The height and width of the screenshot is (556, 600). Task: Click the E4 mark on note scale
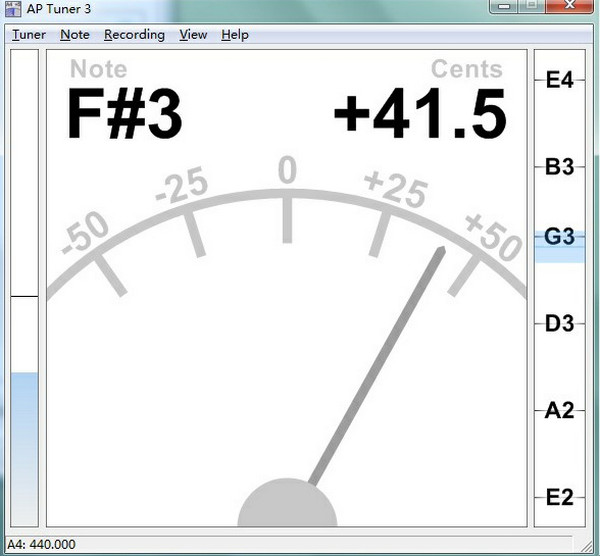559,80
